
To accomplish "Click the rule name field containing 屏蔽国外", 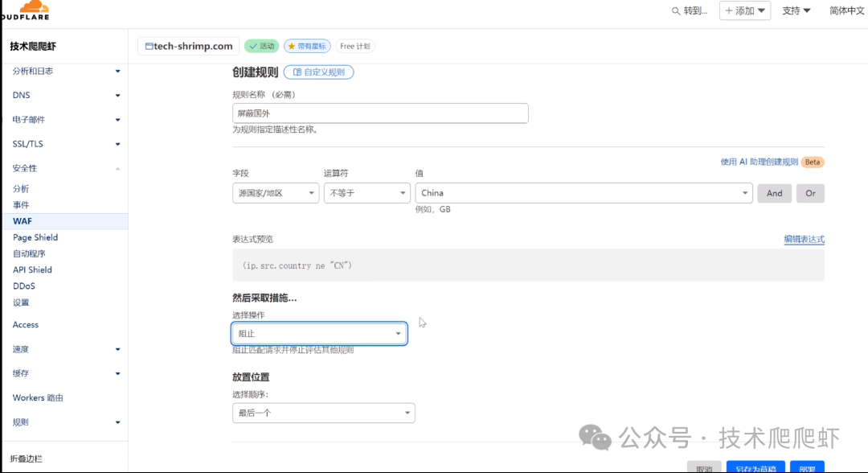I will [379, 113].
